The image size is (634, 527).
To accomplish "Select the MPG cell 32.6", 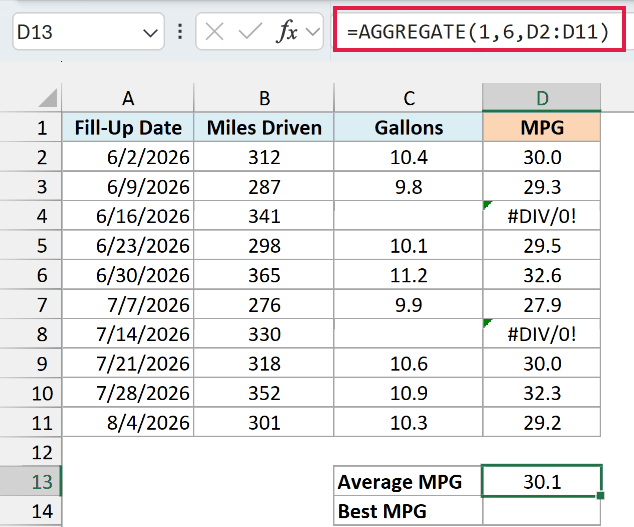I will click(x=542, y=275).
